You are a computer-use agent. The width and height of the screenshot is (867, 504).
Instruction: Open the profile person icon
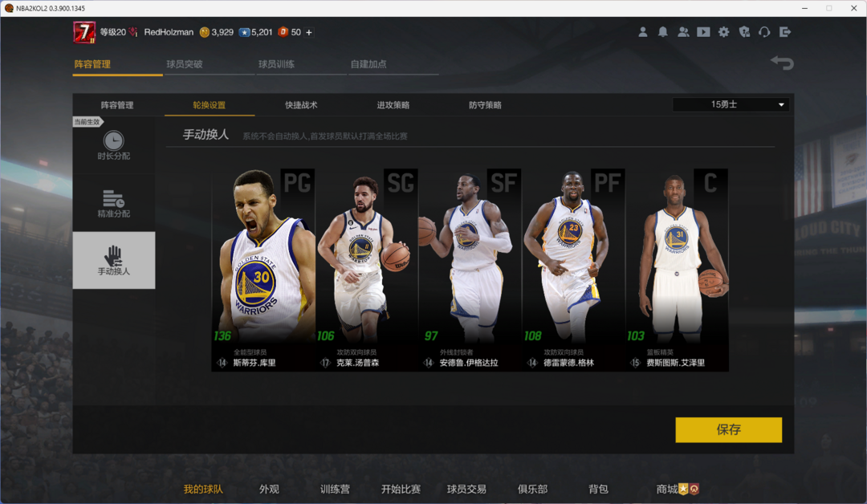[x=642, y=32]
